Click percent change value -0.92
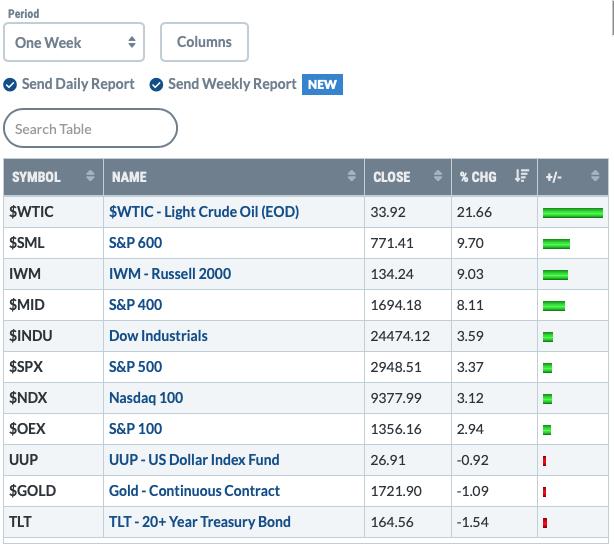The image size is (614, 547). point(473,460)
